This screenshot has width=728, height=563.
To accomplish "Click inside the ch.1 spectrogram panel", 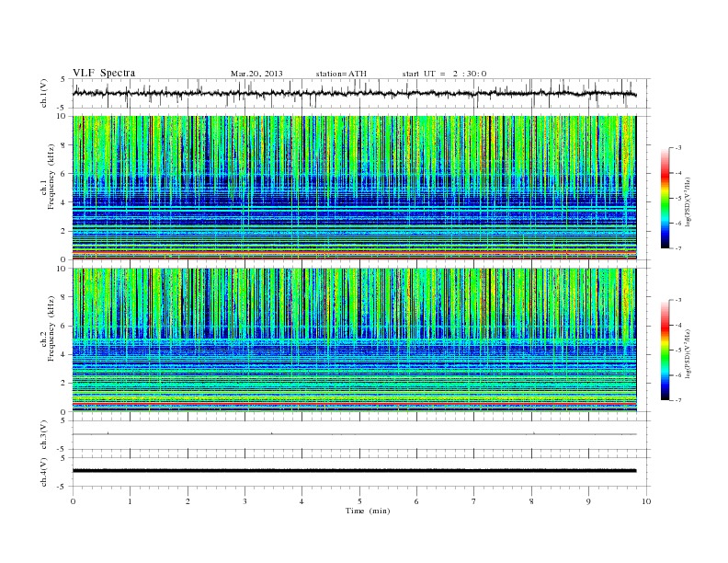I will (x=355, y=188).
